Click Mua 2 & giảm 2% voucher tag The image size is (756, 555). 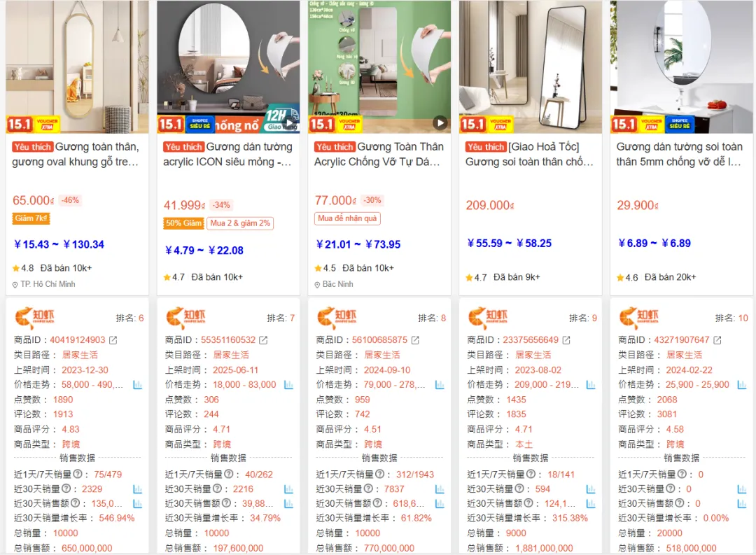tap(240, 223)
